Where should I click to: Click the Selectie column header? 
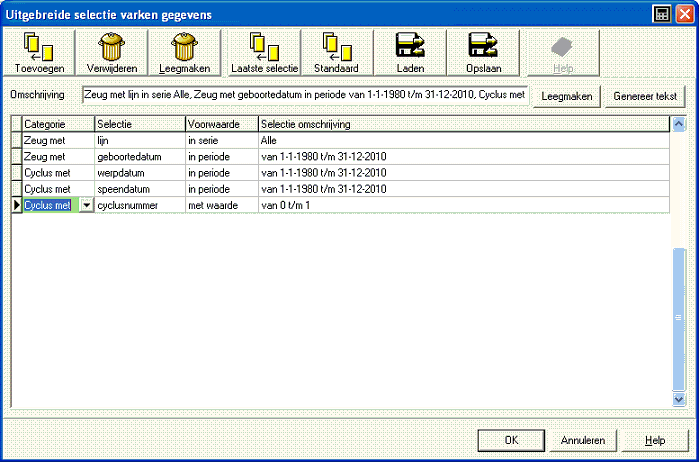(x=140, y=124)
